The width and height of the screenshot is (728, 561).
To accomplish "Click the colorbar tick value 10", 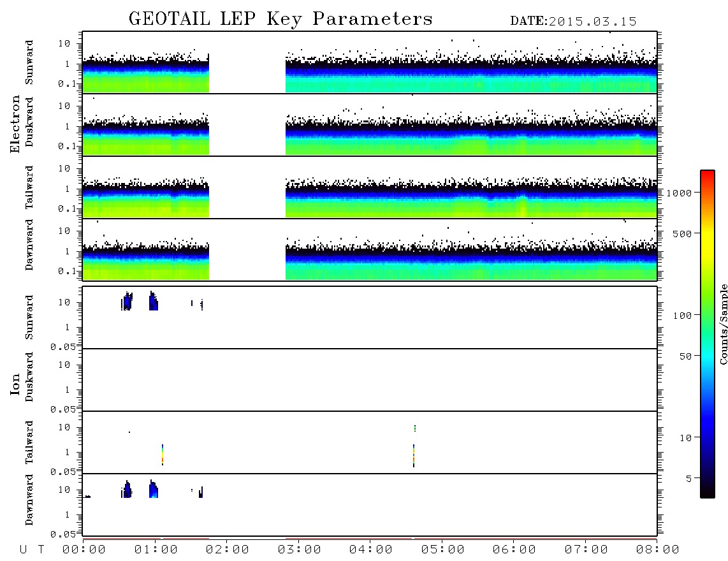I will click(685, 438).
